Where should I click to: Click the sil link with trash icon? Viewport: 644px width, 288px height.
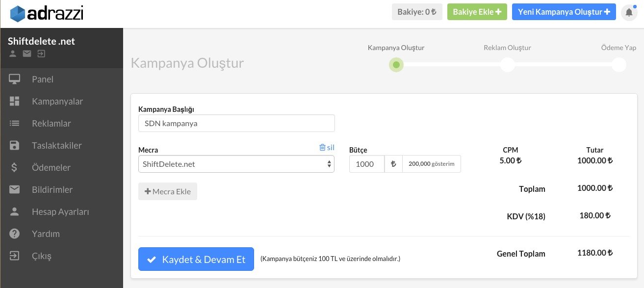coord(327,148)
